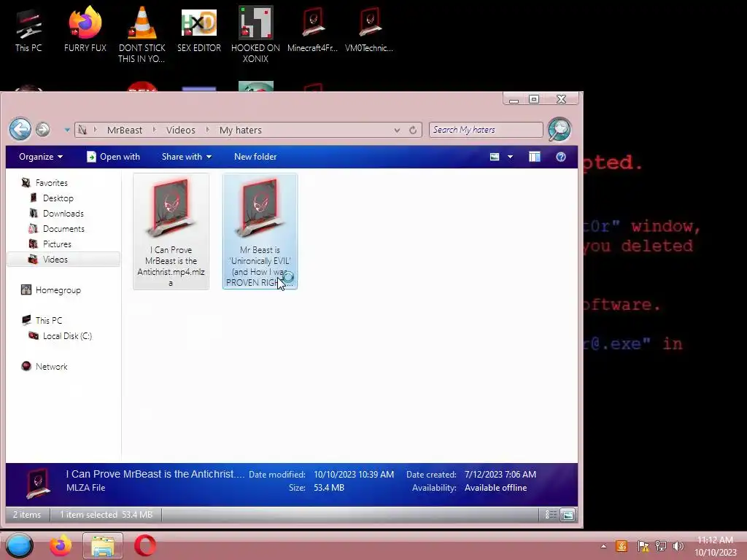Image resolution: width=747 pixels, height=560 pixels.
Task: Click the Forward navigation arrow
Action: click(x=43, y=130)
